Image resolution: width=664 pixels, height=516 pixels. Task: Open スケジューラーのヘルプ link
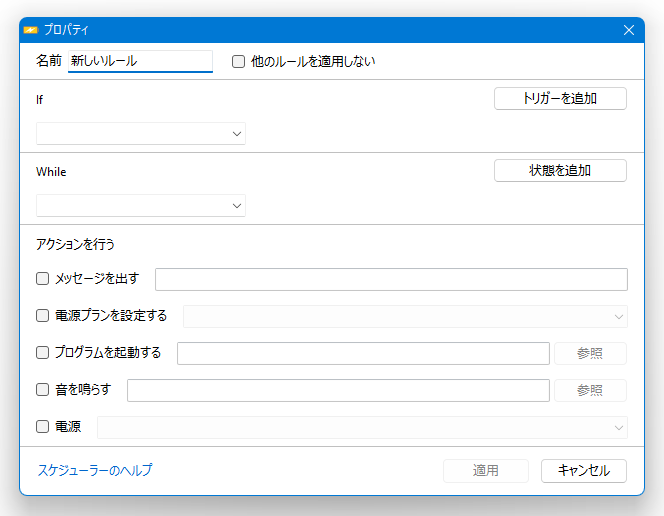(95, 470)
